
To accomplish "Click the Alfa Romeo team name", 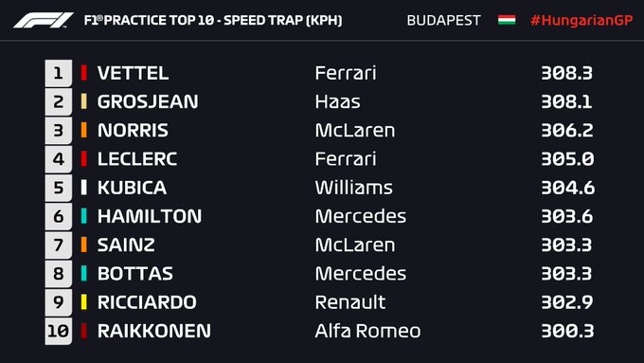I will (x=368, y=331).
